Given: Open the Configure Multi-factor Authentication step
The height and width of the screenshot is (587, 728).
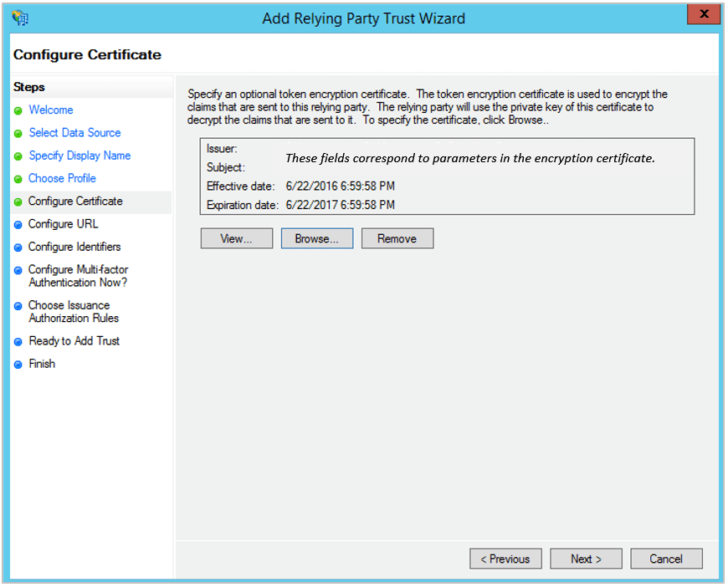Looking at the screenshot, I should click(x=78, y=275).
